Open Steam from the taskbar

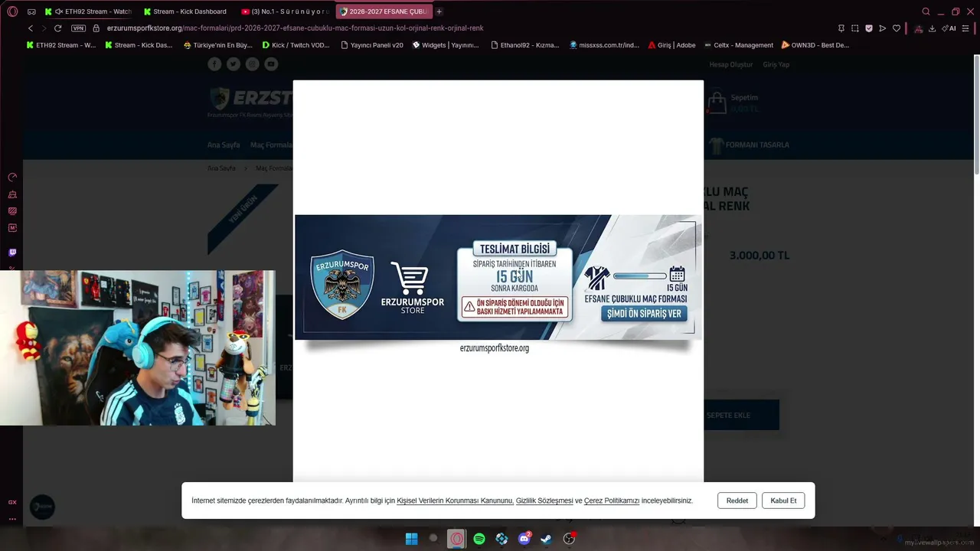click(x=547, y=539)
